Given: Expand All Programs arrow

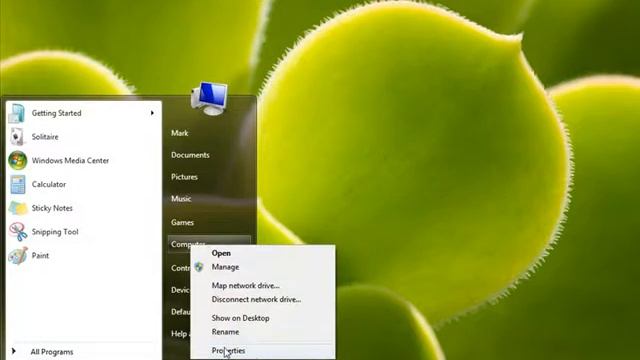Looking at the screenshot, I should [13, 351].
